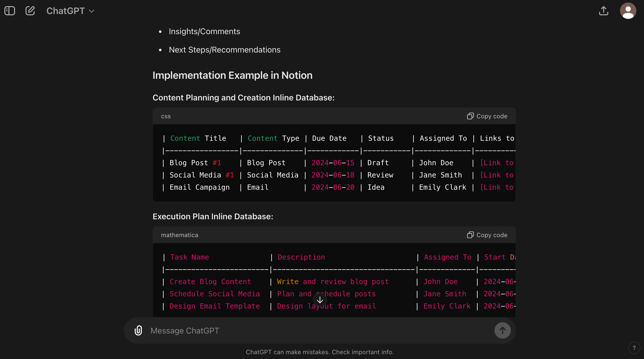Click the Next Steps/Recommendations bullet
644x359 pixels.
click(225, 50)
